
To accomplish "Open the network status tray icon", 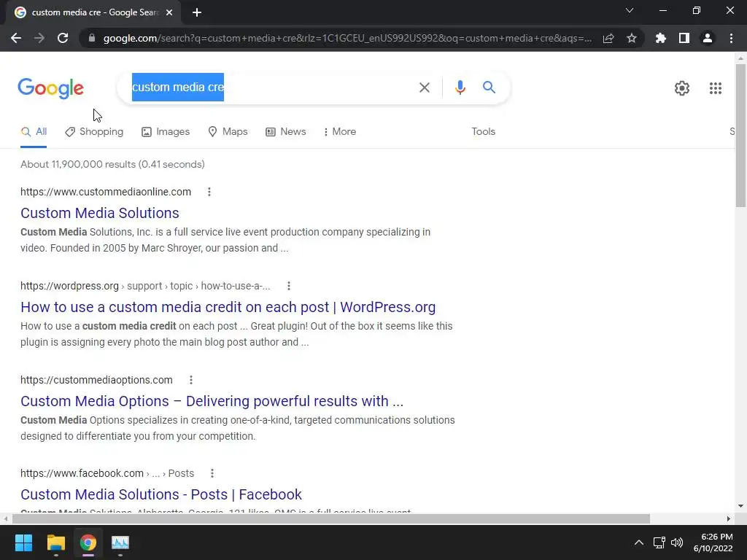I will [x=659, y=542].
